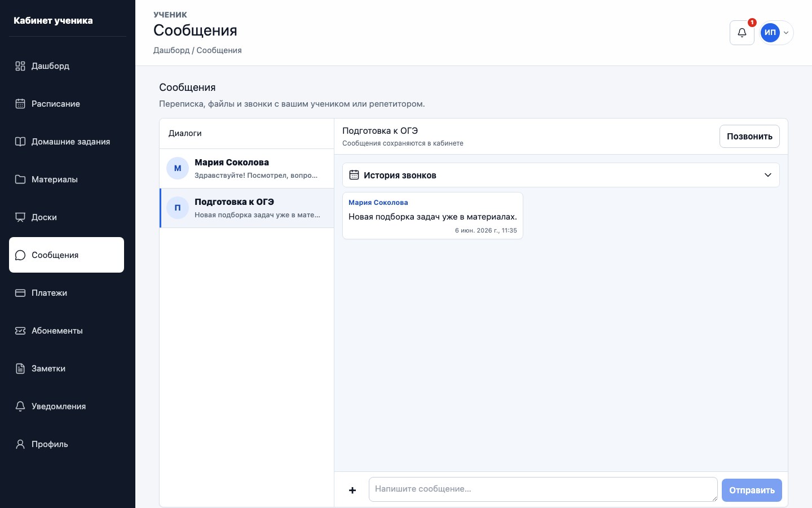812x508 pixels.
Task: Click the Дашборд grid icon in sidebar
Action: tap(20, 66)
